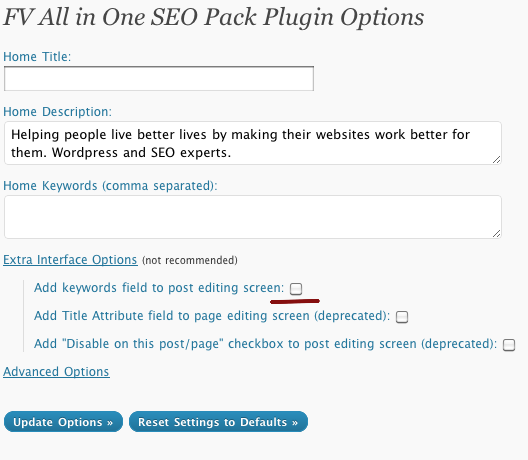Click into the empty Home Keywords box
The image size is (528, 460).
[x=253, y=217]
